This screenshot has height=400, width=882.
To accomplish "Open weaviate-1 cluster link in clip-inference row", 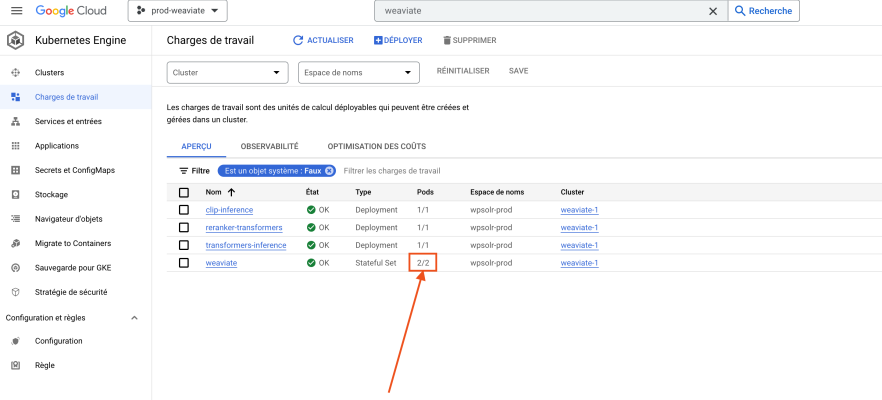I will [579, 210].
